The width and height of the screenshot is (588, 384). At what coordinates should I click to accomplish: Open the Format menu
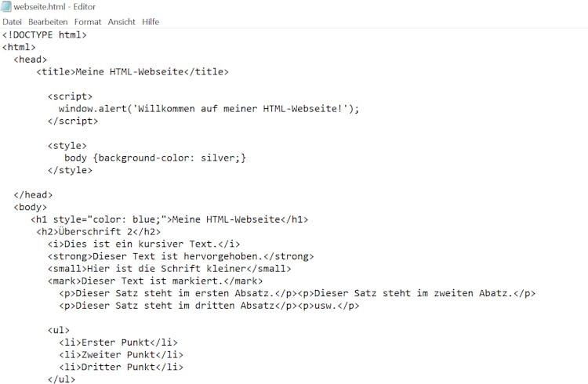pyautogui.click(x=88, y=22)
